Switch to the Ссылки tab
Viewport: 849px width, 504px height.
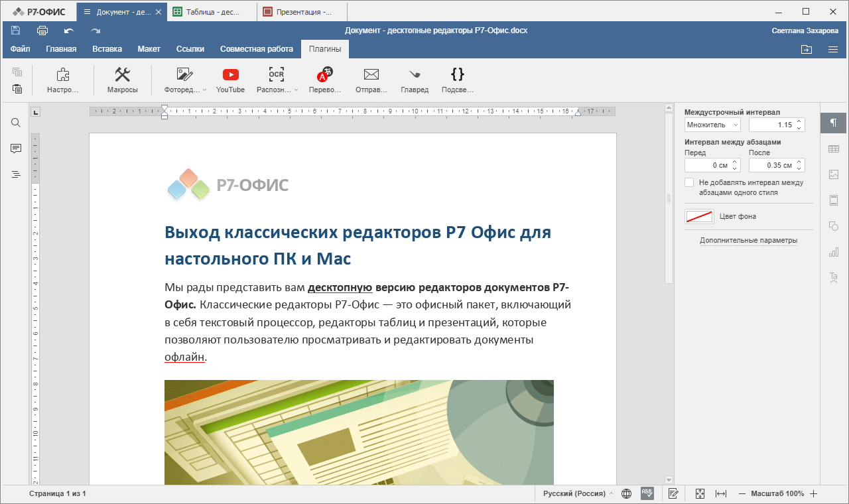pyautogui.click(x=190, y=49)
